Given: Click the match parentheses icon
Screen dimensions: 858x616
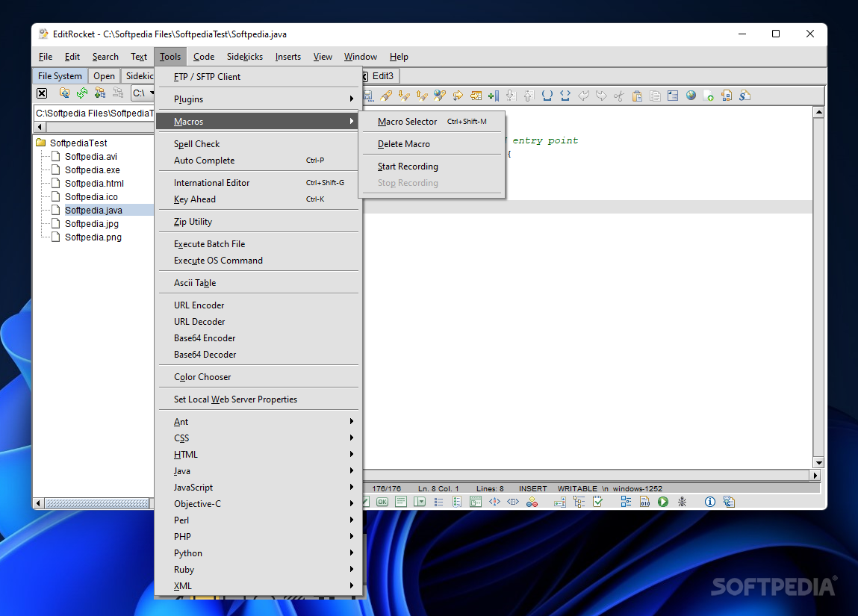Looking at the screenshot, I should [547, 96].
